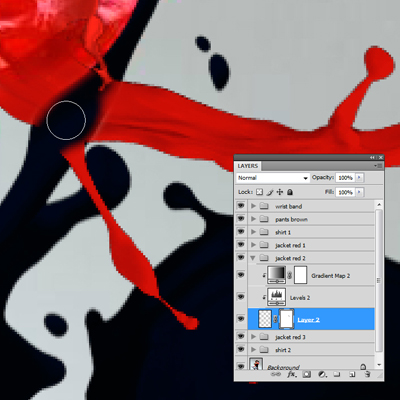Viewport: 400px width, 400px height.
Task: Toggle lock position move icon
Action: click(x=280, y=192)
